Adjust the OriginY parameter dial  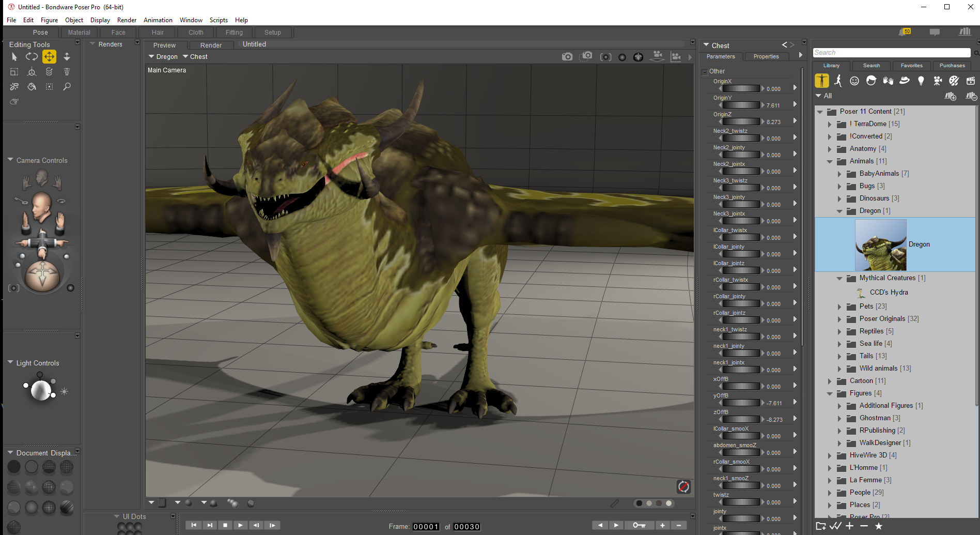pyautogui.click(x=741, y=105)
